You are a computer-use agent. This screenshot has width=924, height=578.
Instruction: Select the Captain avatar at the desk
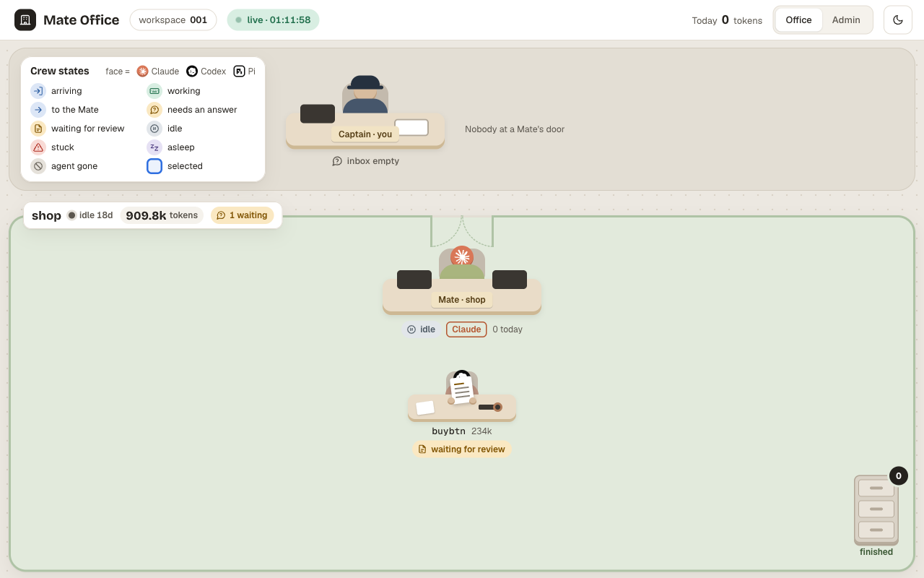point(365,95)
